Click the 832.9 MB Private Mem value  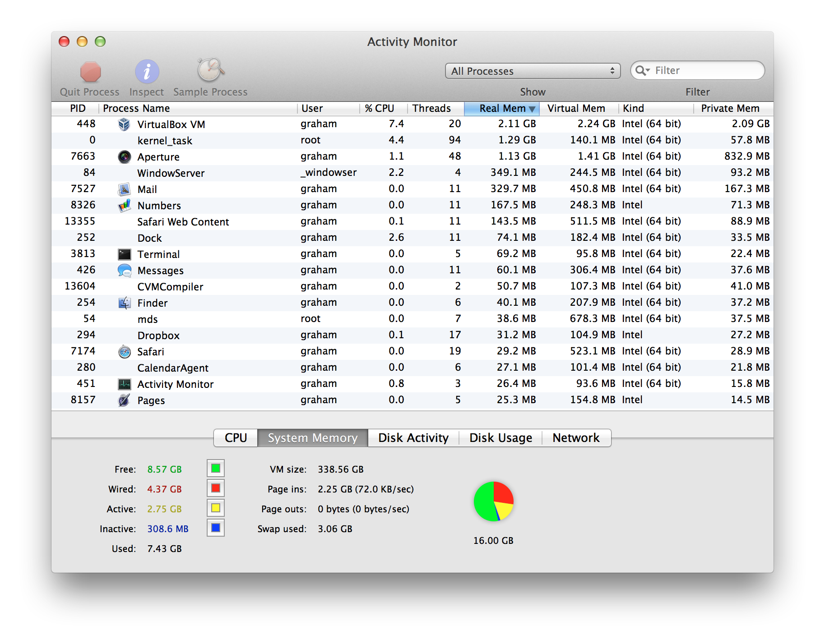pos(747,156)
